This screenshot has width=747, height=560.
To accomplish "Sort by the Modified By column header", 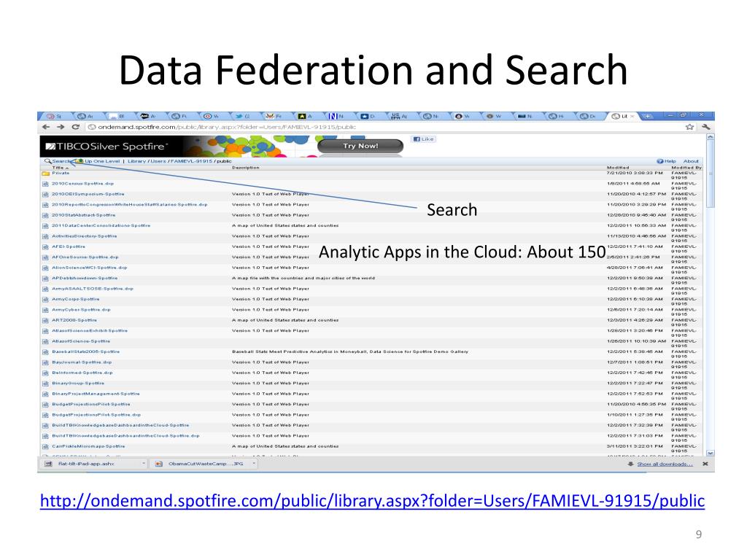I will pyautogui.click(x=686, y=168).
